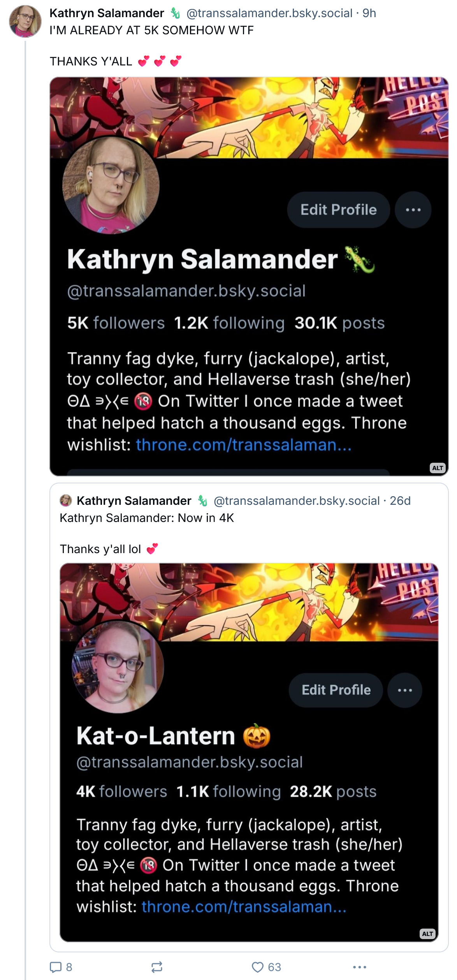Click the throne.com wishlist link in the 5K image
This screenshot has height=980, width=457.
244,445
